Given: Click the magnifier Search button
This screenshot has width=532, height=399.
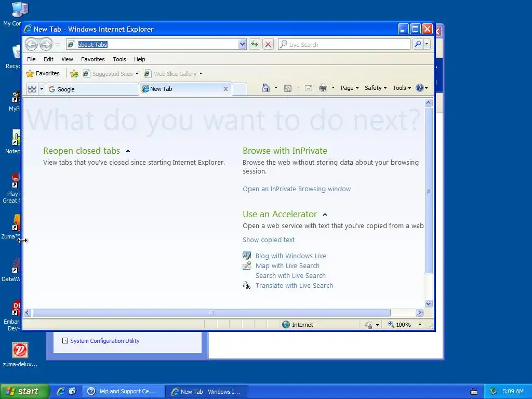Looking at the screenshot, I should pos(418,45).
